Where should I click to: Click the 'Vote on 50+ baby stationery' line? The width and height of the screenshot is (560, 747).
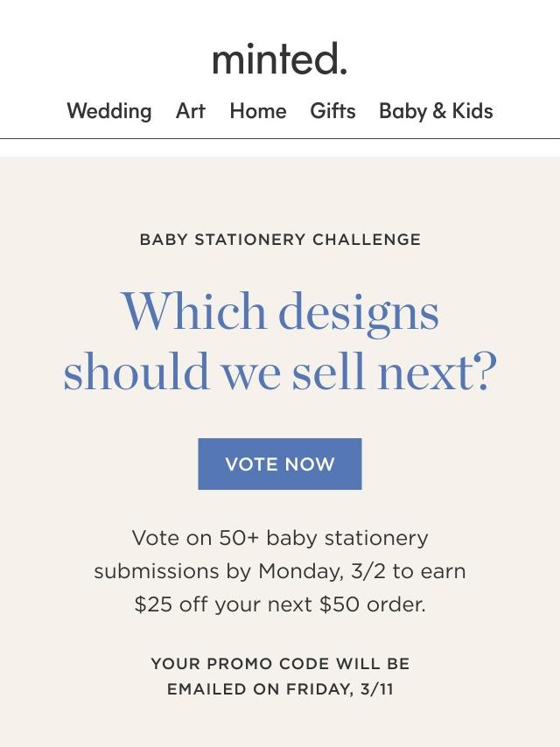[x=280, y=538]
